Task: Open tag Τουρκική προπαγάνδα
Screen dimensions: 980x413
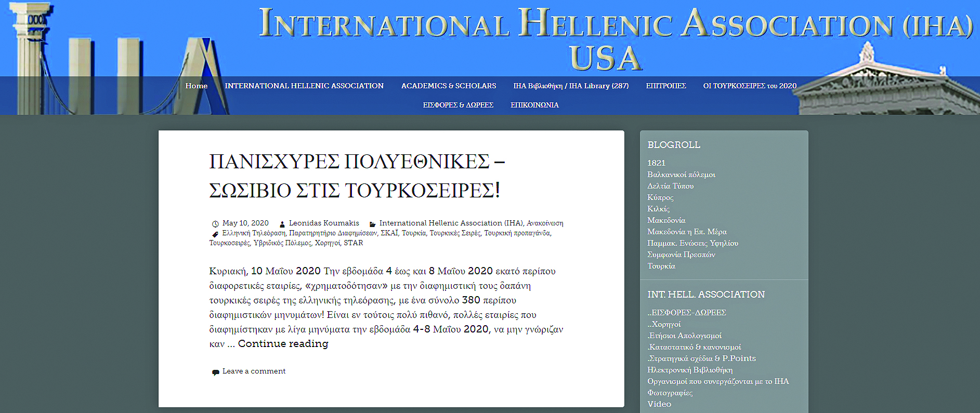Action: pyautogui.click(x=517, y=233)
